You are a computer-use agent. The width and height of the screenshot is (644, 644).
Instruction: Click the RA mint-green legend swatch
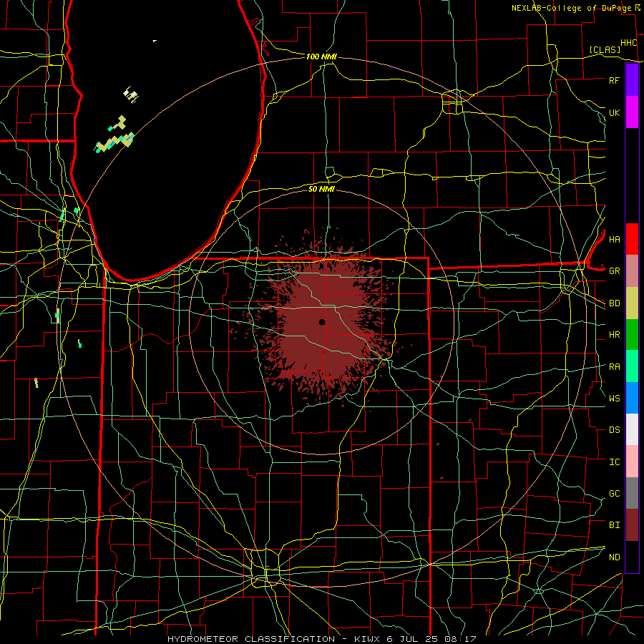point(632,366)
